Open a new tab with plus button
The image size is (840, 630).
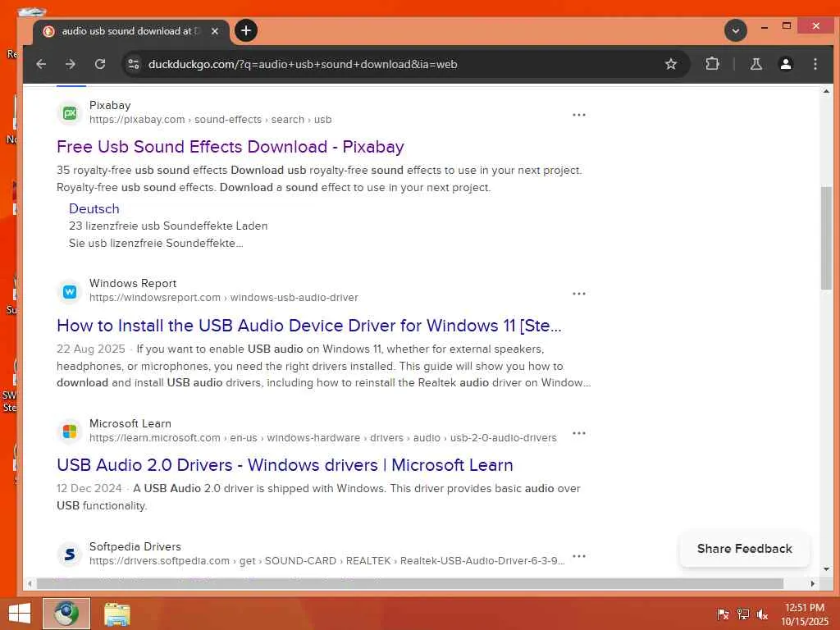246,30
